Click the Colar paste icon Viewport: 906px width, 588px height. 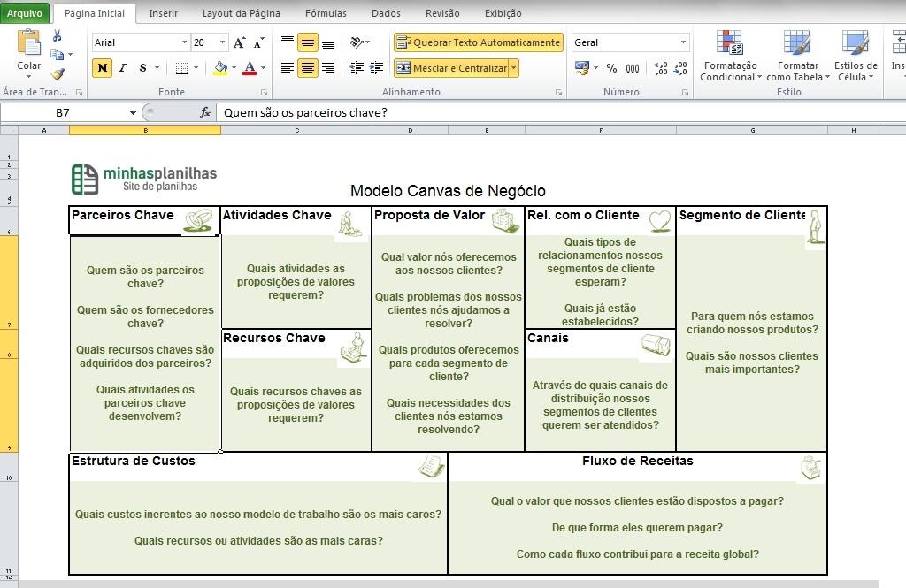[x=29, y=43]
